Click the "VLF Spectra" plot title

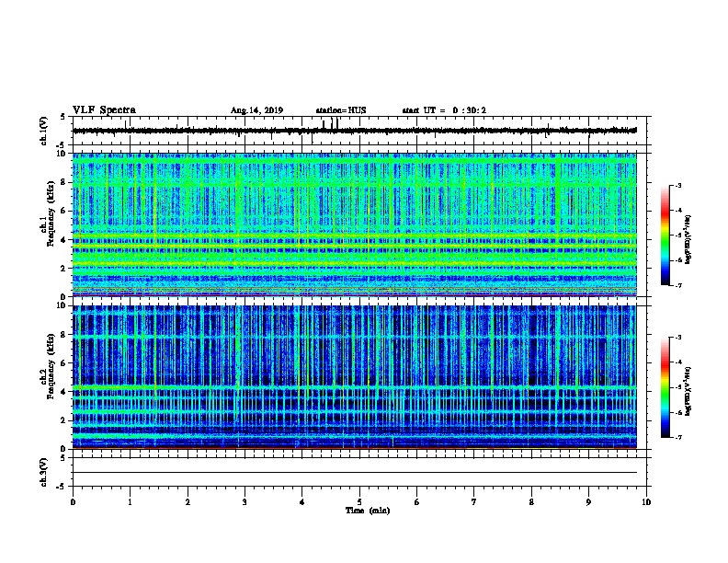(104, 110)
